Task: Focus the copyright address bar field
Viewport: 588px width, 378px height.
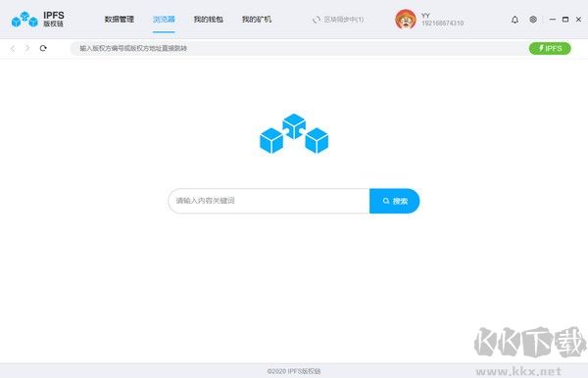Action: point(299,48)
